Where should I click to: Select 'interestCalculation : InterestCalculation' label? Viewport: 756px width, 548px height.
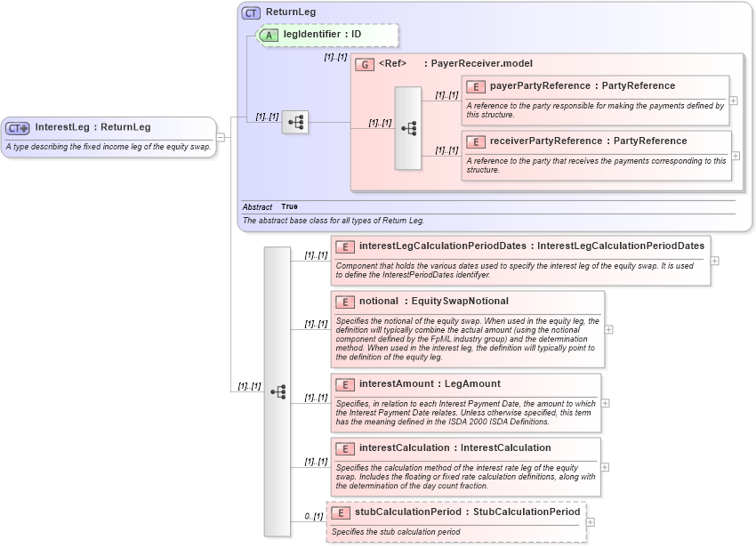pos(454,448)
